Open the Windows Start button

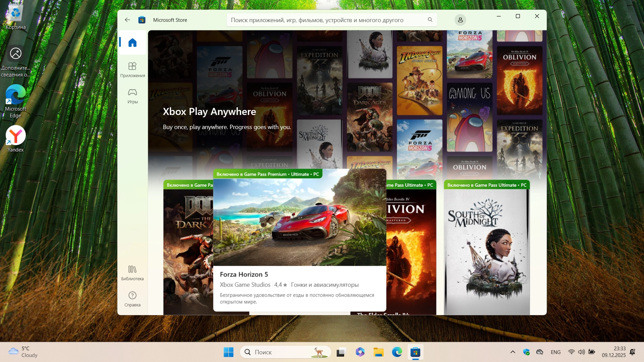[228, 352]
